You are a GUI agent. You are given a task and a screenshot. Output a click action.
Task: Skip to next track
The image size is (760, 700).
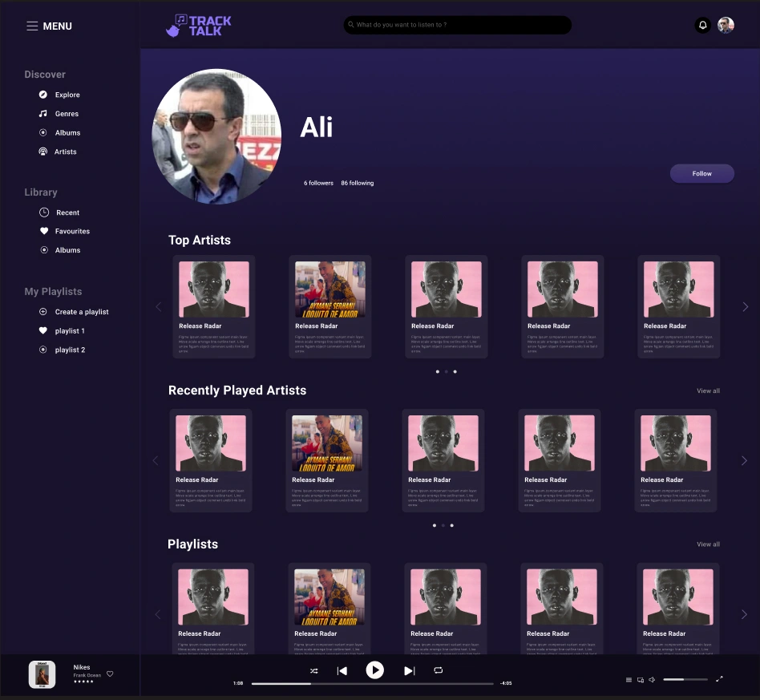[x=410, y=671]
